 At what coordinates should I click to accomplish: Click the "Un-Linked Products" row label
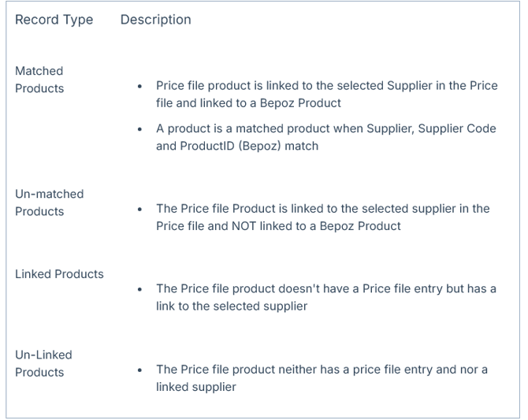coord(39,363)
